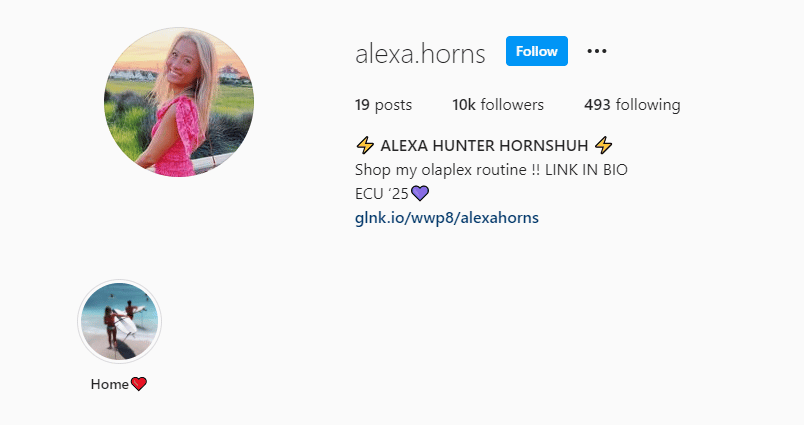Open the glnk.io/wwp8/alexahorns link

pyautogui.click(x=447, y=217)
